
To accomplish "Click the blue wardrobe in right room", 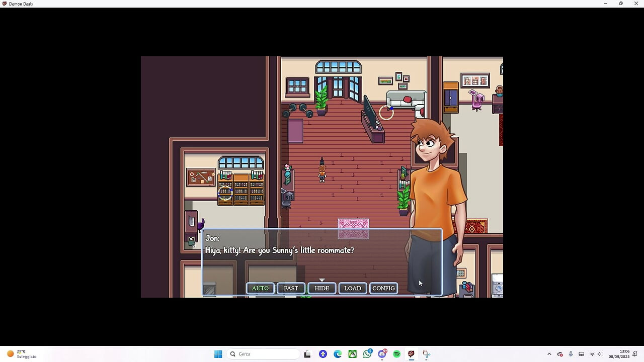I will point(451,97).
